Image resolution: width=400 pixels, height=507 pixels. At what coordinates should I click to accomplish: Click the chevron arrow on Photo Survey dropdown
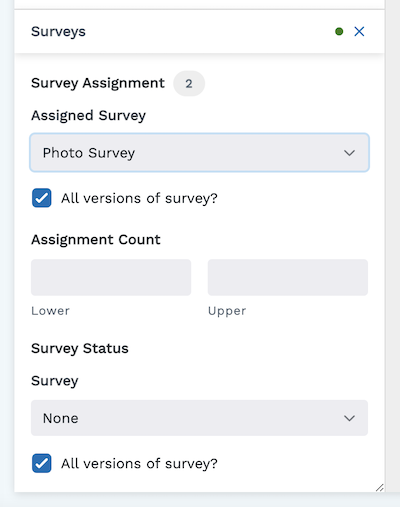click(x=349, y=153)
